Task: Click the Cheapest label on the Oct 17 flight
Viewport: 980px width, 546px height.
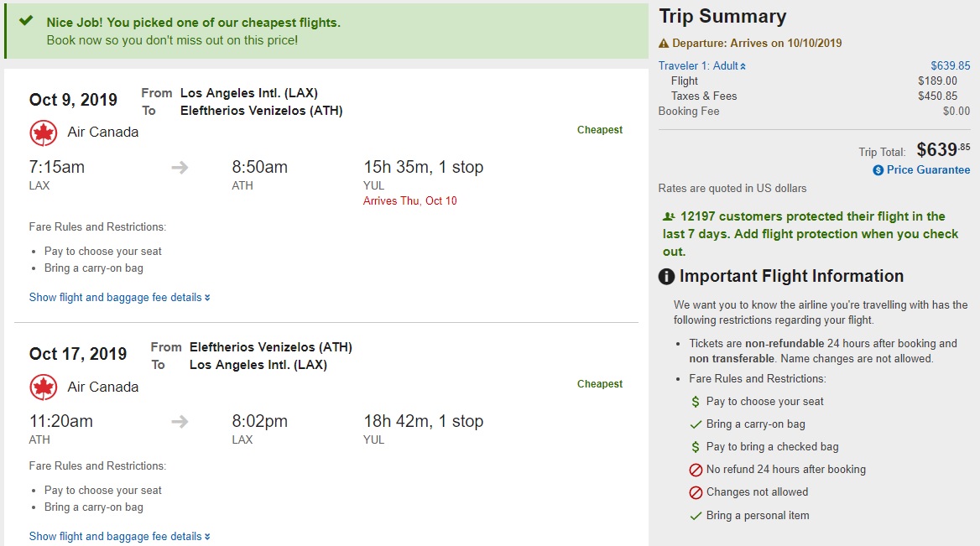Action: 599,384
